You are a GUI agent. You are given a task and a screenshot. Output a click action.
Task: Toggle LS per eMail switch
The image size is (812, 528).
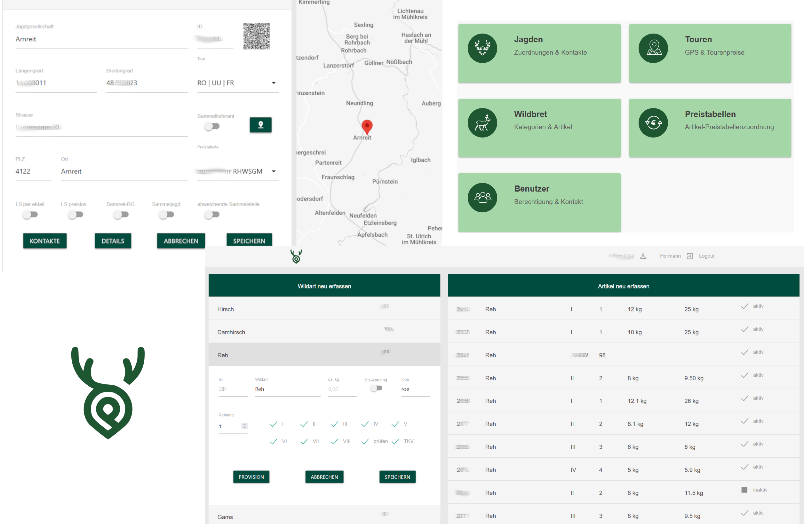click(x=30, y=215)
